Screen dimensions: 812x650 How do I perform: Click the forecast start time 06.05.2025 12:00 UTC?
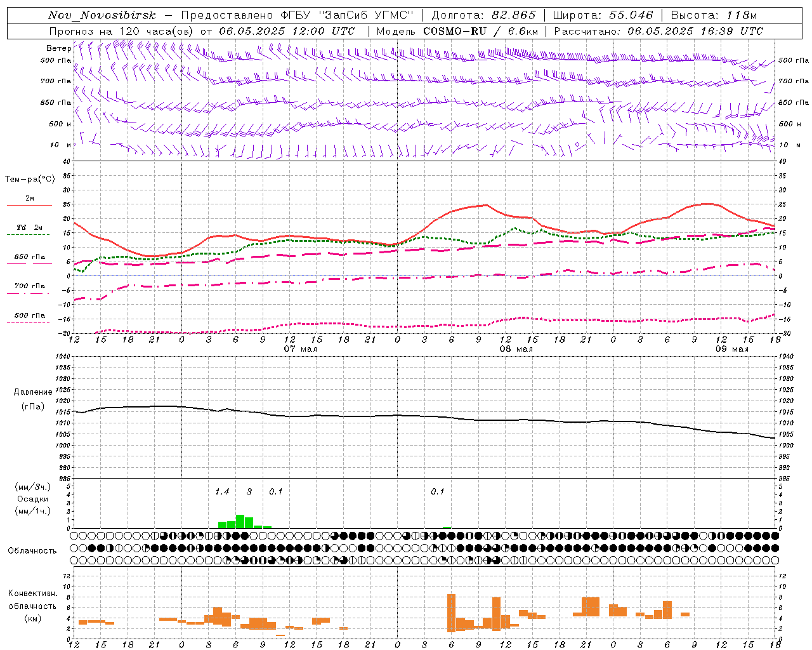[x=287, y=31]
